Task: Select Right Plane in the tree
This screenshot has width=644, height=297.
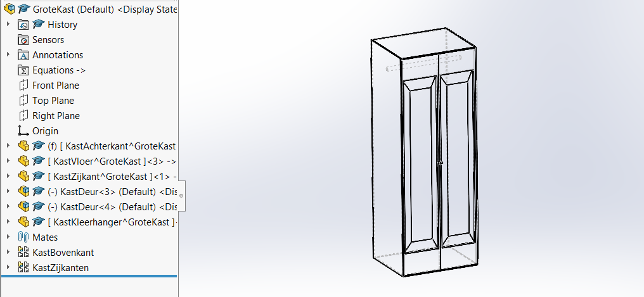Action: coord(56,116)
